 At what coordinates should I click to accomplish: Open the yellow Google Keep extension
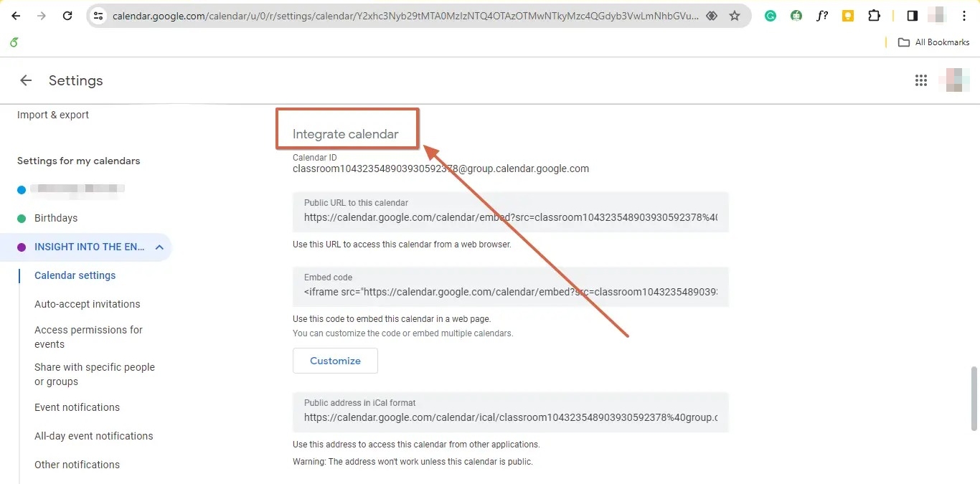coord(848,16)
